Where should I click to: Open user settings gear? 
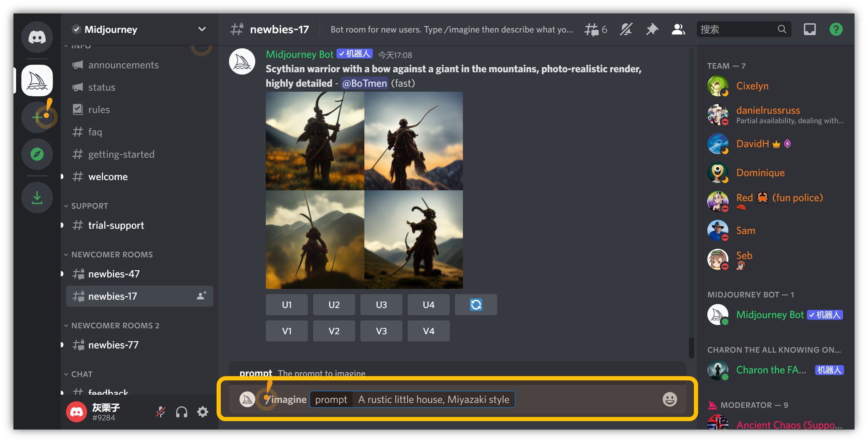click(203, 412)
